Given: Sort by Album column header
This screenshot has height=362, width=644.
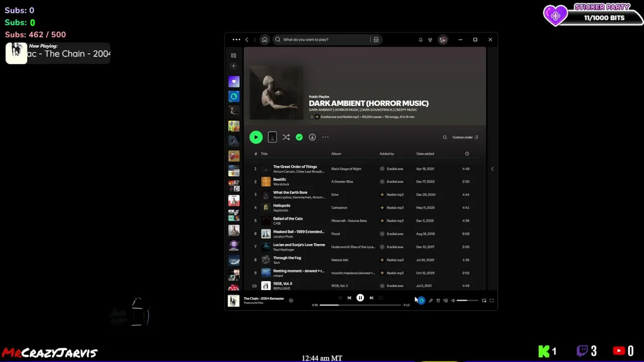Looking at the screenshot, I should click(x=336, y=154).
